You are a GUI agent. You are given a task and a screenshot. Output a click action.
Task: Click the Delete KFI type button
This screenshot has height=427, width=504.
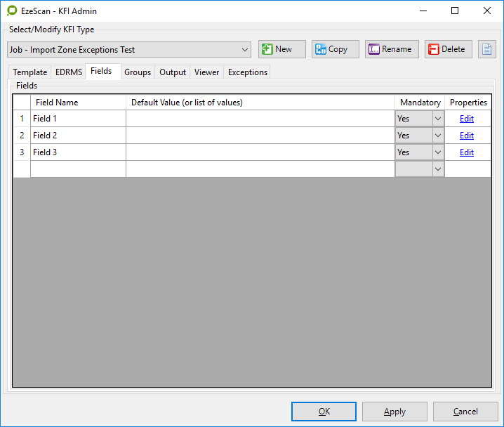[x=448, y=49]
